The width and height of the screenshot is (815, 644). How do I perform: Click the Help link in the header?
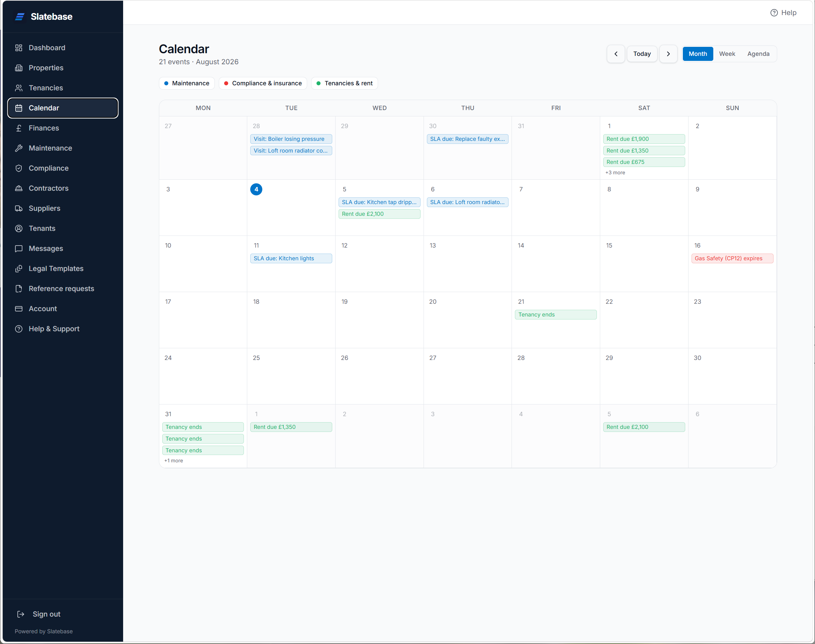783,13
